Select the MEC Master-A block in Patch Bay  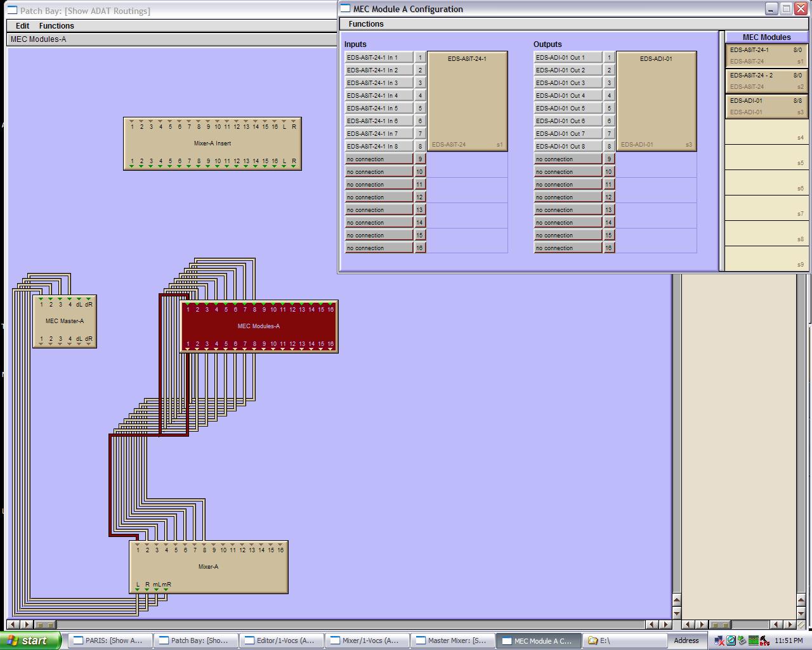pyautogui.click(x=65, y=321)
